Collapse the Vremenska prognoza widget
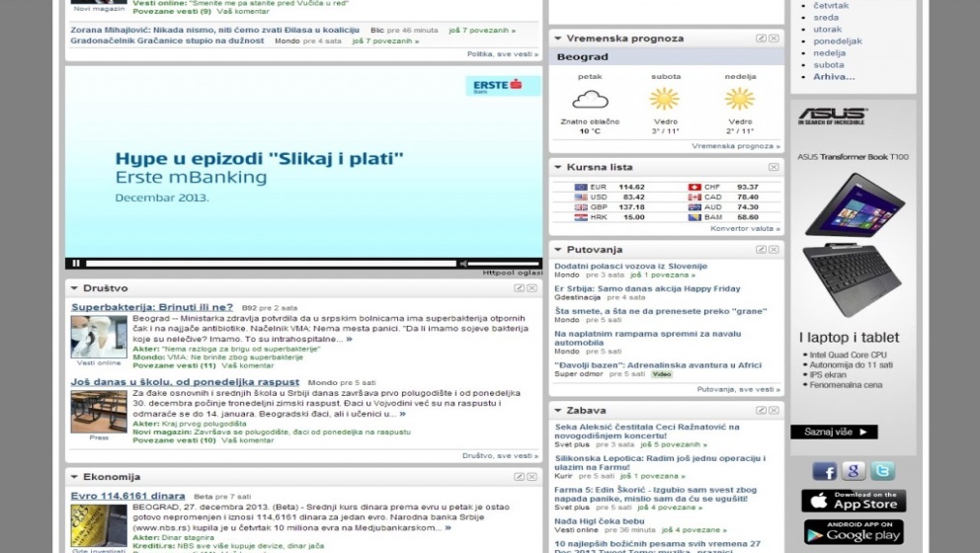The height and width of the screenshot is (553, 980). tap(558, 39)
